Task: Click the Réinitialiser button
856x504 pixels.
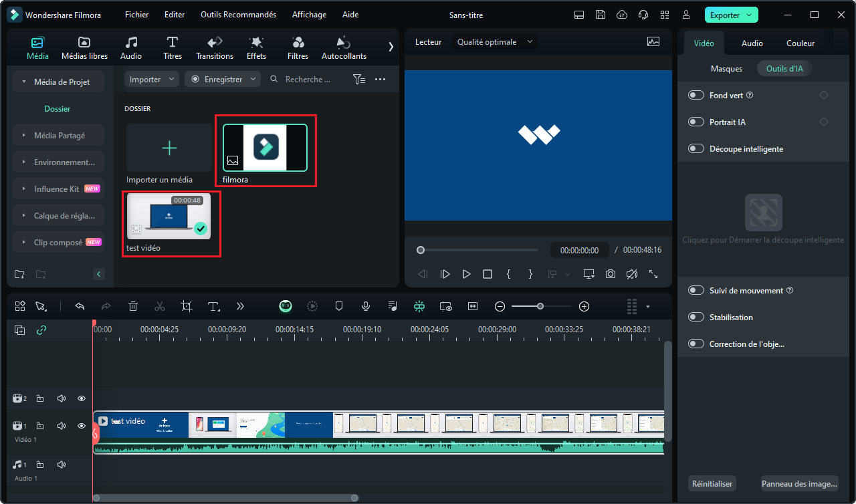Action: point(712,484)
